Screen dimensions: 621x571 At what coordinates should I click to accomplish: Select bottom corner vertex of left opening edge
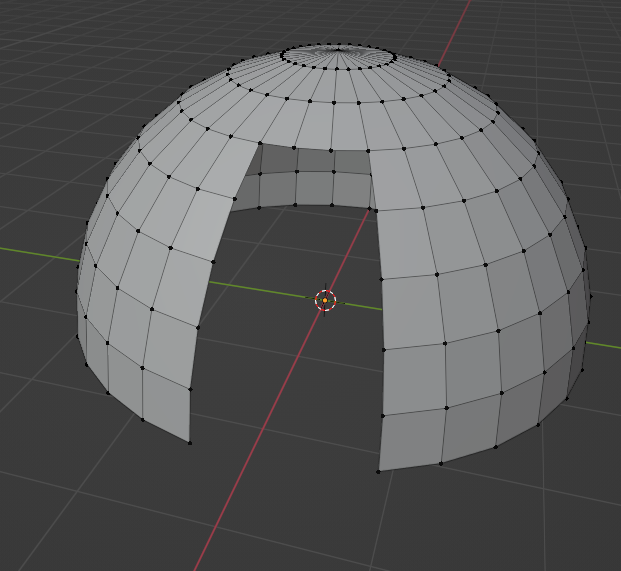(x=190, y=443)
